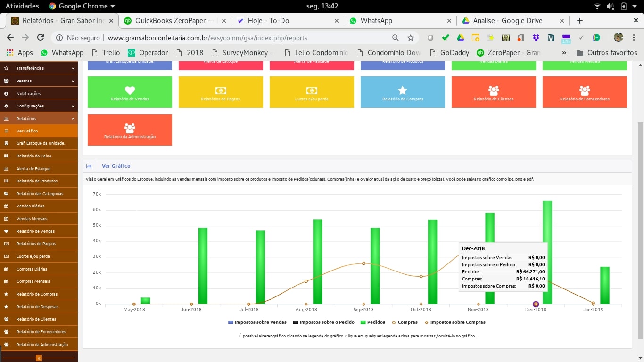Open Vendas Mensais in the sidebar
Image resolution: width=644 pixels, height=362 pixels.
click(x=32, y=219)
